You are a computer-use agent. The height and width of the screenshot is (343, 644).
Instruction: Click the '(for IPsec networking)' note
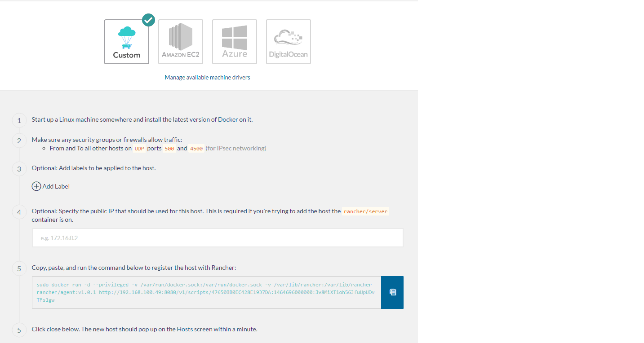coord(236,148)
